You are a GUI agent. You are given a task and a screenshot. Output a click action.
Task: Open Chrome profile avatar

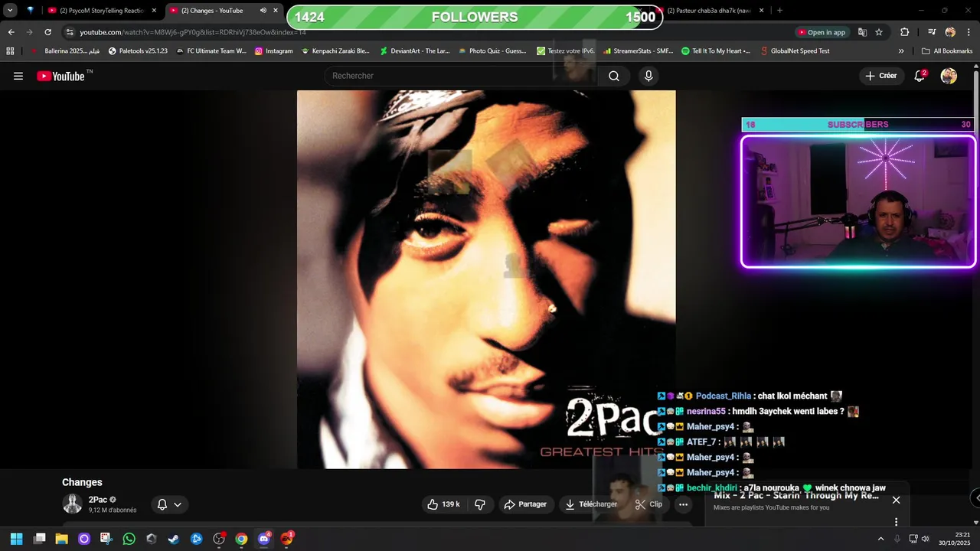(x=950, y=32)
